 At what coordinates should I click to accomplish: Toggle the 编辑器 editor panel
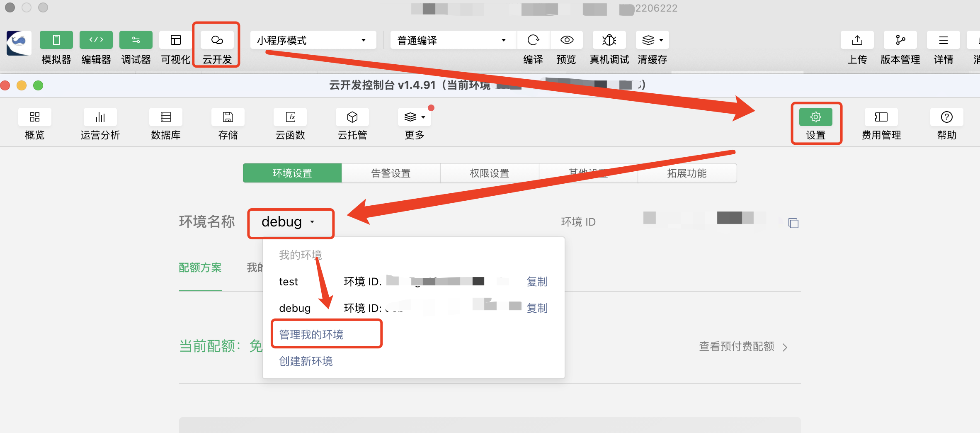pyautogui.click(x=96, y=40)
